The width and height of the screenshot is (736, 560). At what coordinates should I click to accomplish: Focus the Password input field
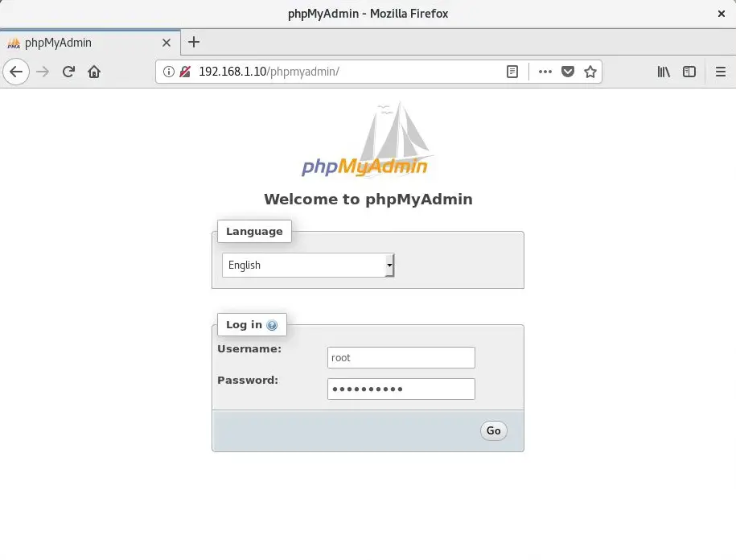tap(401, 389)
